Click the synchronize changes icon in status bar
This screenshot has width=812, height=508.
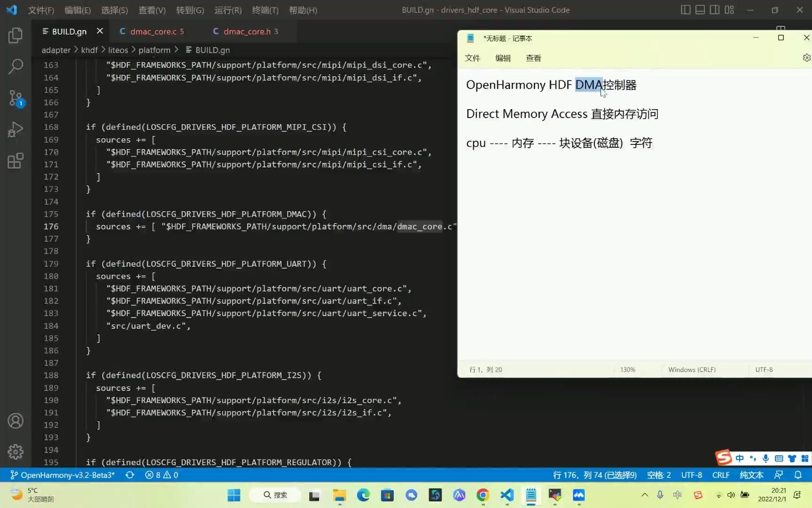130,475
